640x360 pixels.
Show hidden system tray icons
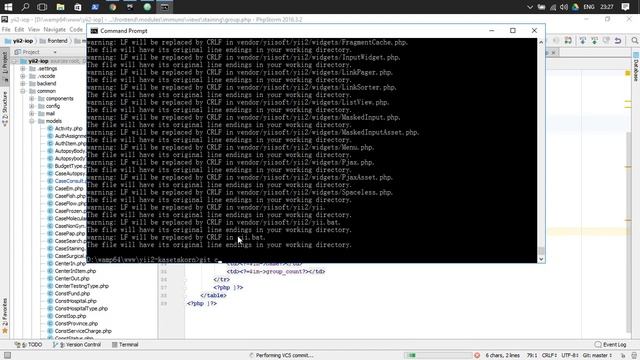(x=530, y=7)
